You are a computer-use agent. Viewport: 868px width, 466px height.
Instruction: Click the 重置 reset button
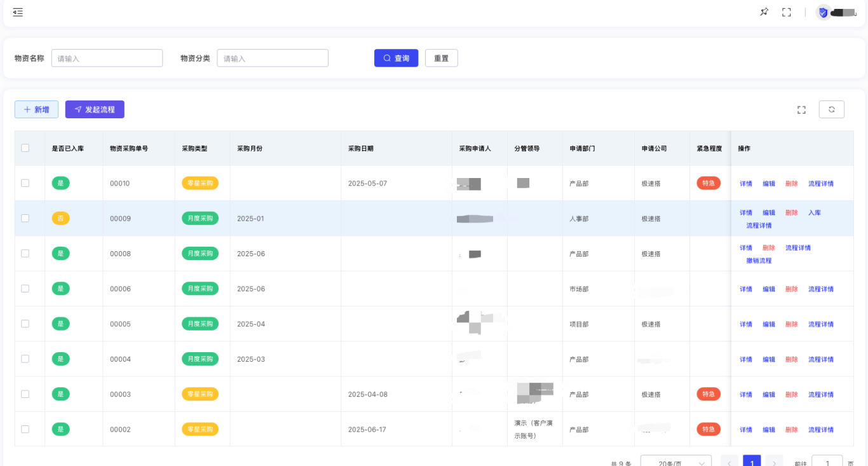tap(442, 58)
